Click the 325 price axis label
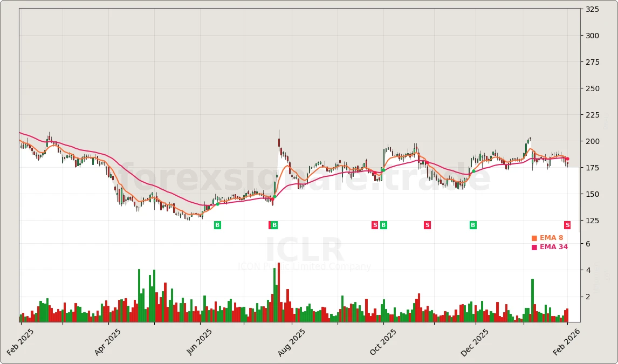This screenshot has width=618, height=364. click(x=592, y=10)
